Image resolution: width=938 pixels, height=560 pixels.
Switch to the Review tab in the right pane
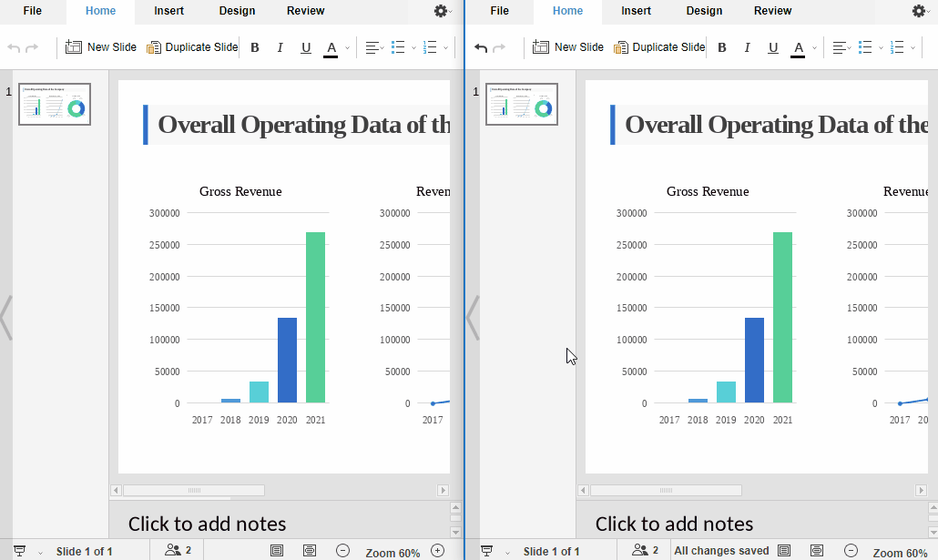[x=772, y=11]
